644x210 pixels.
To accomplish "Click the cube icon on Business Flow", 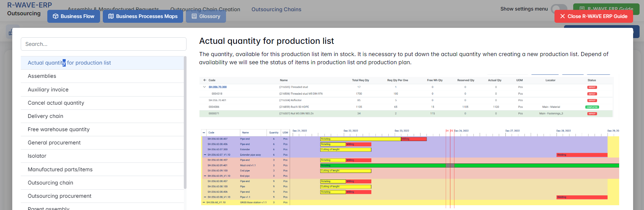I will [55, 16].
